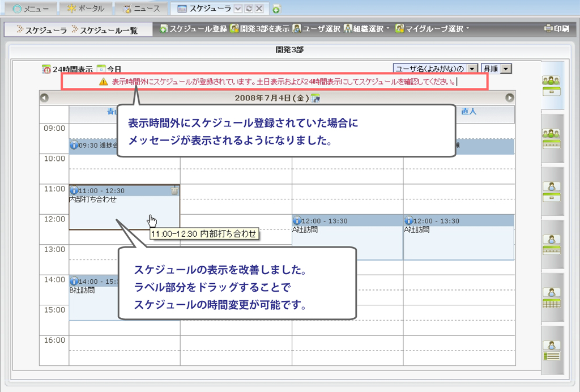Click the 16:00 time label
This screenshot has height=392, width=580.
[x=54, y=340]
